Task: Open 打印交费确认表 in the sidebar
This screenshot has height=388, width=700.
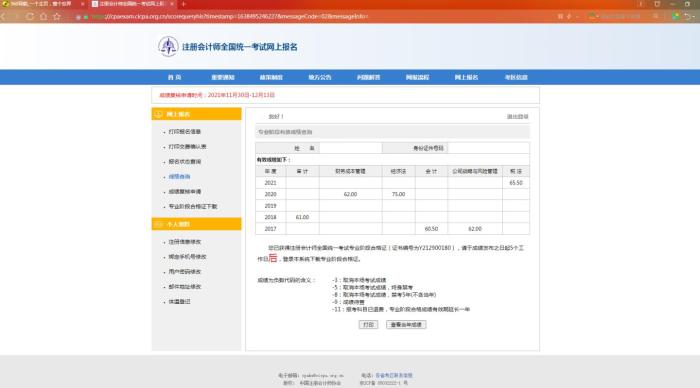Action: [188, 146]
